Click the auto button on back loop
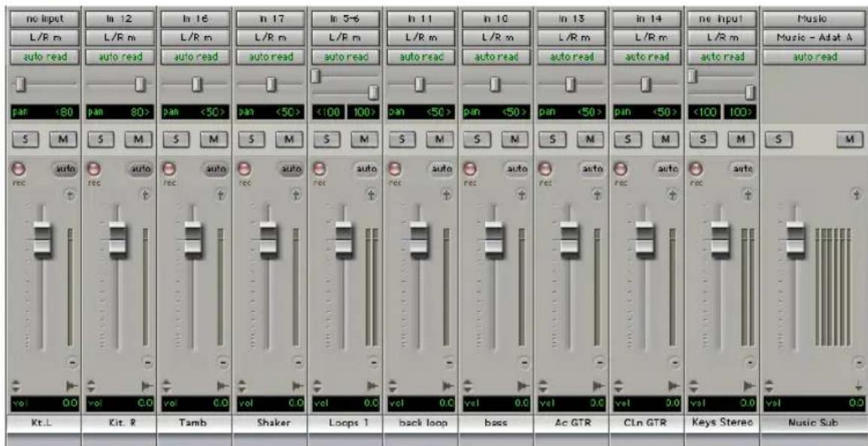Screen dimensions: 868x446 point(442,168)
